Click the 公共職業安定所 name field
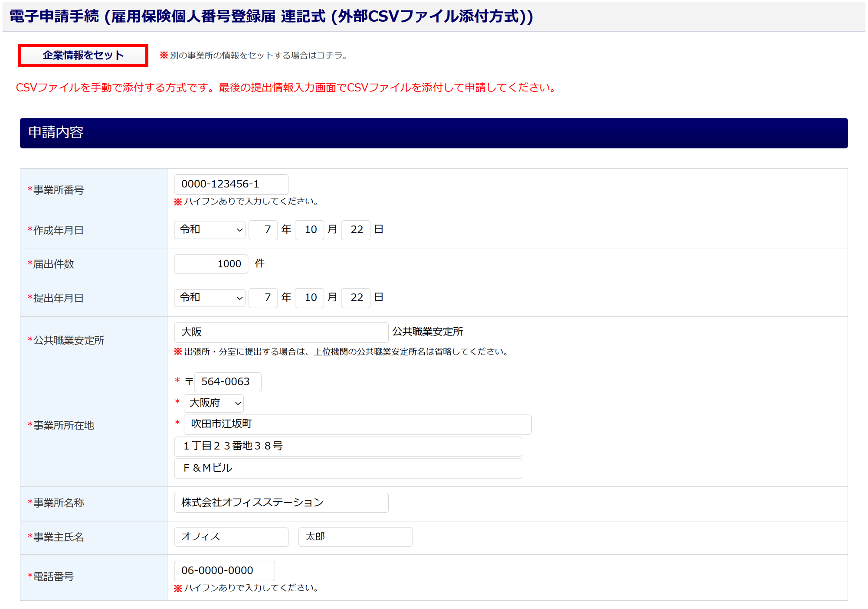 click(x=281, y=332)
